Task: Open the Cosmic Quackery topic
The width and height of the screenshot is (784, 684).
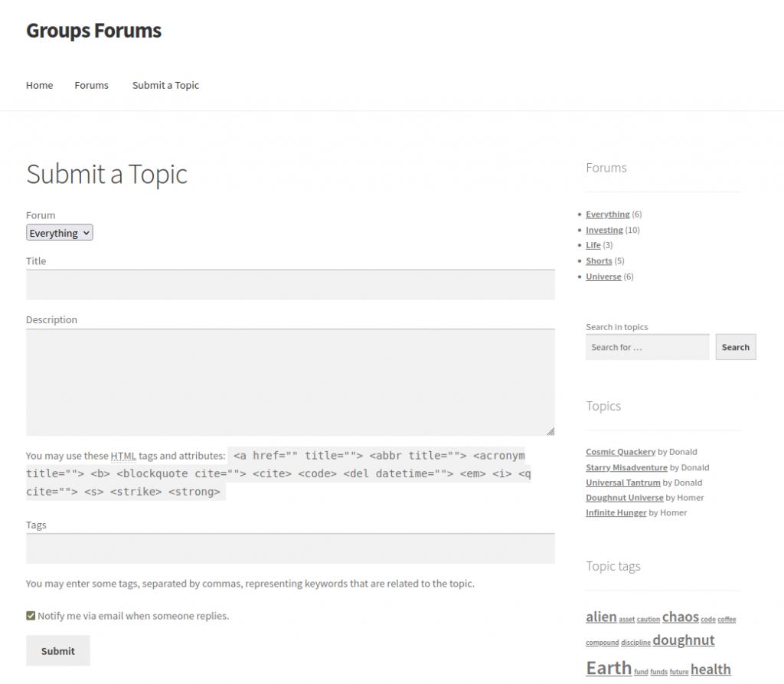Action: pyautogui.click(x=620, y=452)
